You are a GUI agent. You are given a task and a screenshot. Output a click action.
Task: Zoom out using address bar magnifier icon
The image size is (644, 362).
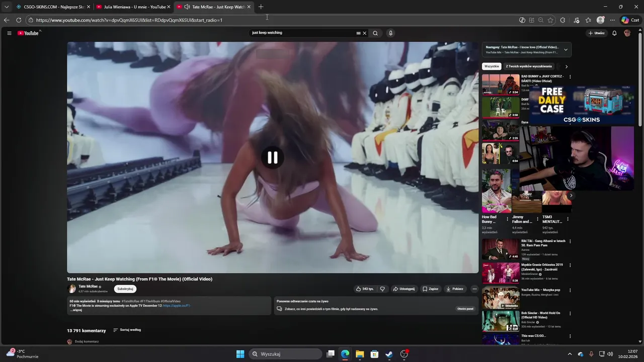pyautogui.click(x=541, y=20)
